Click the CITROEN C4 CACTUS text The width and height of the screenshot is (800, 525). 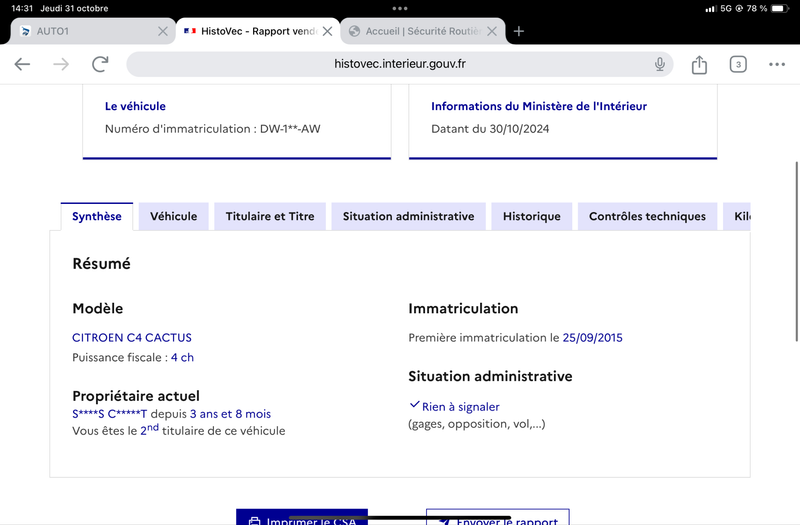tap(132, 338)
